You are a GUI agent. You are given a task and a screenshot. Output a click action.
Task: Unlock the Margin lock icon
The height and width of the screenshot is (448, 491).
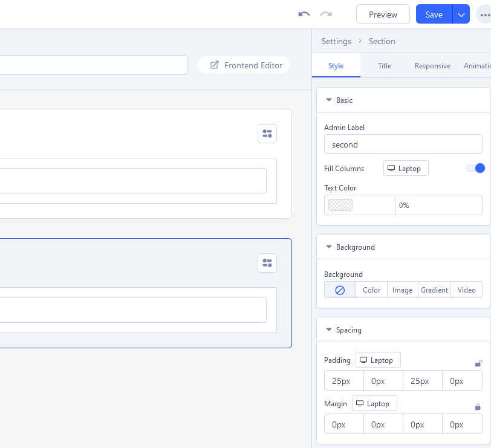tap(478, 407)
